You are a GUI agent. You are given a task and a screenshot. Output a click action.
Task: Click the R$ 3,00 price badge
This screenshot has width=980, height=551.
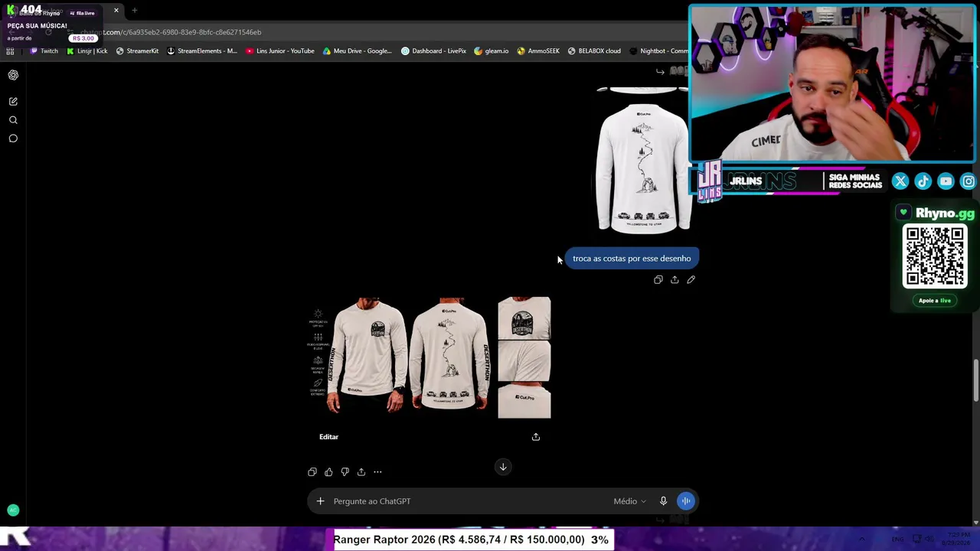pyautogui.click(x=83, y=38)
